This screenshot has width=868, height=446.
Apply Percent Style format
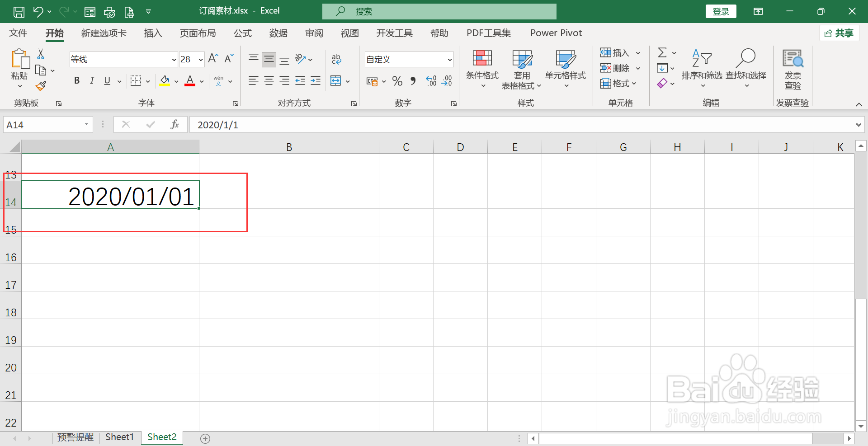[x=397, y=81]
